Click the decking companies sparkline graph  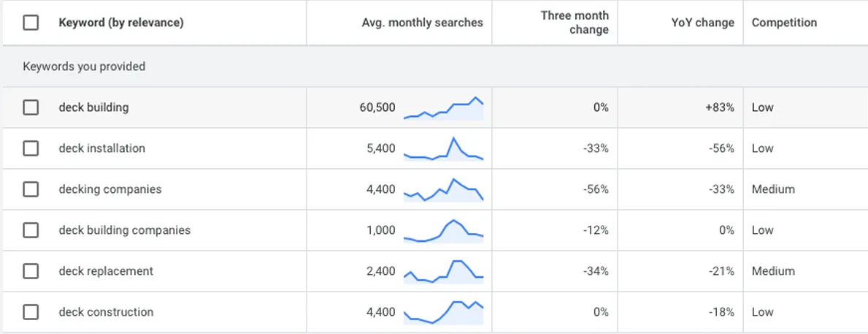tap(443, 190)
